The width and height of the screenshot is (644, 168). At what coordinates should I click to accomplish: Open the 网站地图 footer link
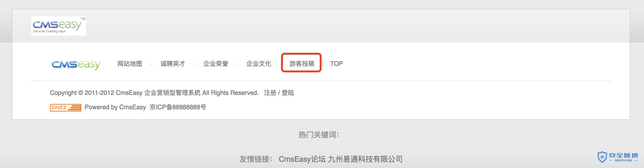(x=130, y=64)
